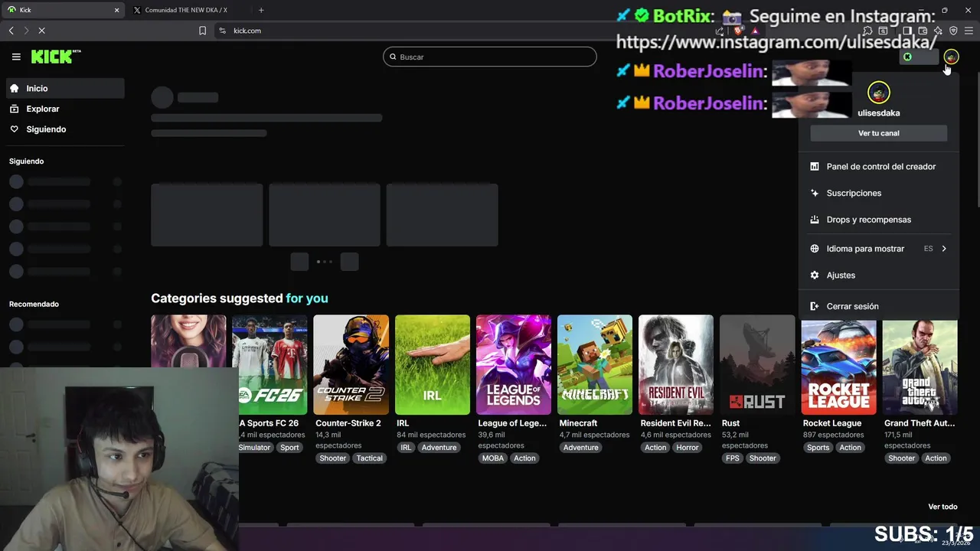This screenshot has width=980, height=551.
Task: Click the Adventure tag under Minecraft
Action: pyautogui.click(x=580, y=448)
